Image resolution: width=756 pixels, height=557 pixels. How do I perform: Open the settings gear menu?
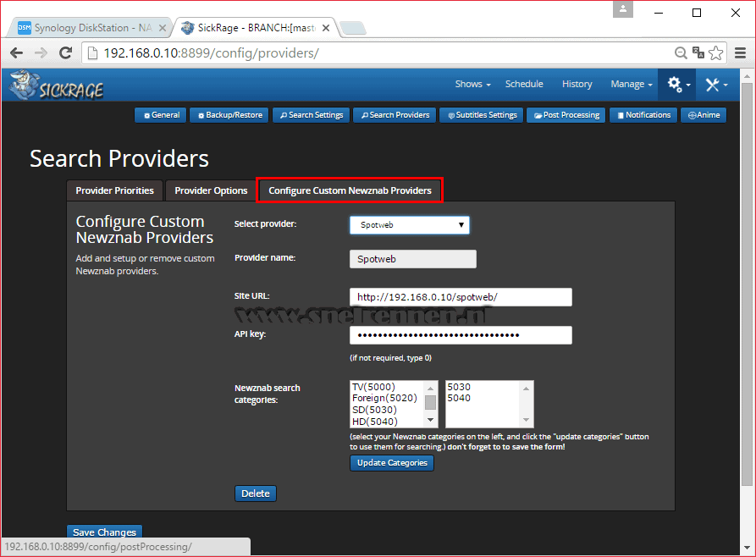[678, 85]
